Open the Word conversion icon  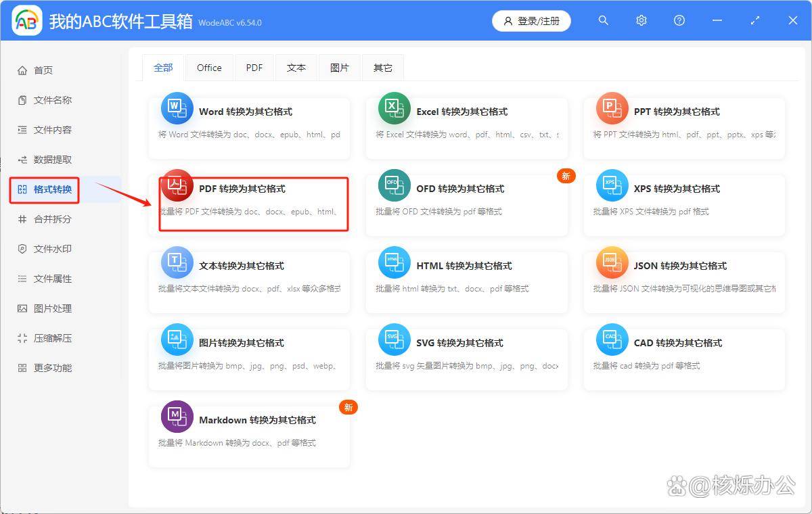click(x=177, y=108)
